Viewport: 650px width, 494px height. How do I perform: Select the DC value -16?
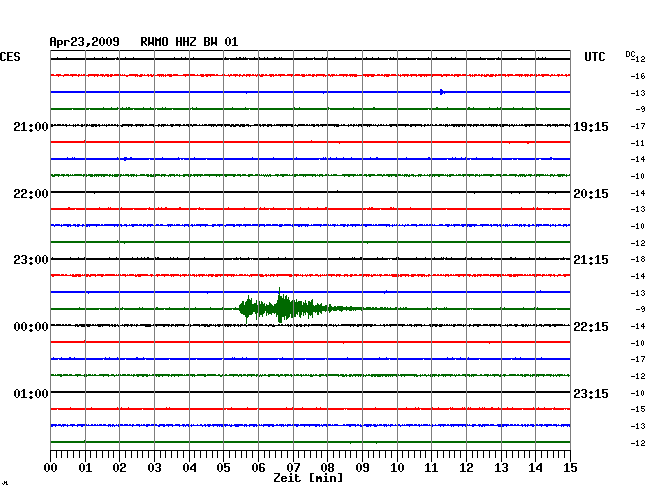638,76
